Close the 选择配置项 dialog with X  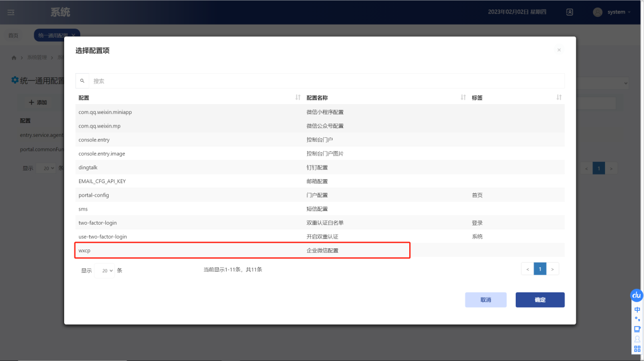pyautogui.click(x=559, y=50)
